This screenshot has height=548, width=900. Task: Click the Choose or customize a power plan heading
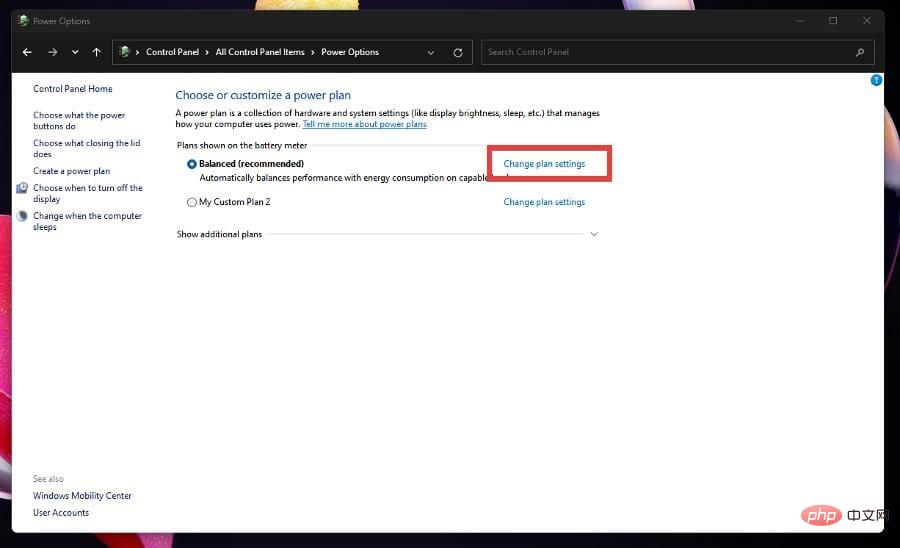point(263,95)
